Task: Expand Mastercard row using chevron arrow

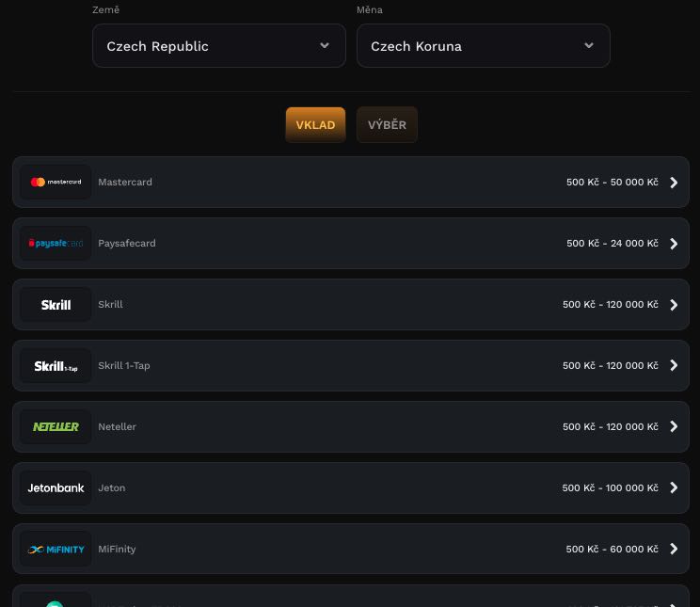Action: click(x=674, y=183)
